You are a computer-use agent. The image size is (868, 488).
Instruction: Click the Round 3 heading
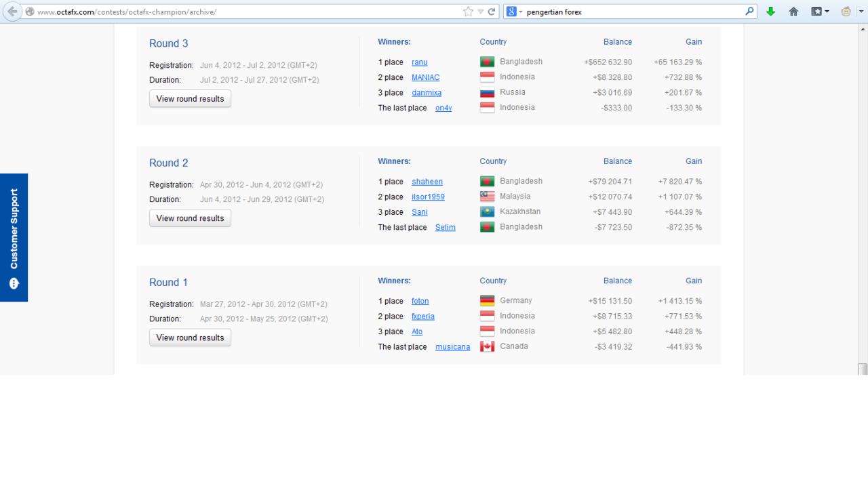[x=169, y=43]
